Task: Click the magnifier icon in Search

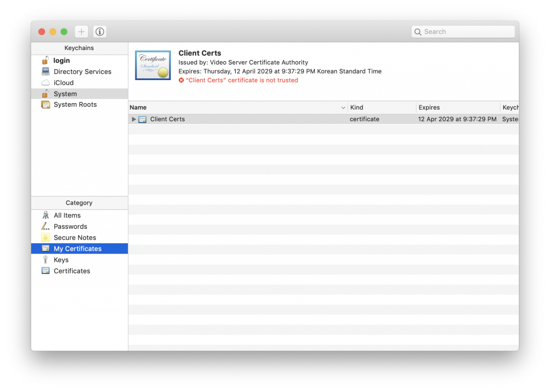Action: pyautogui.click(x=418, y=32)
